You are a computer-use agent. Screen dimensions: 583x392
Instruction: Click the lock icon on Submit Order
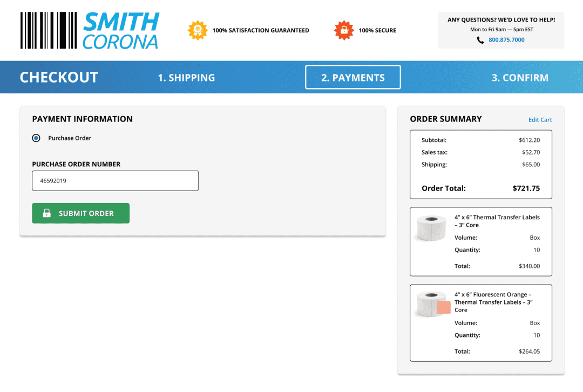pyautogui.click(x=46, y=213)
